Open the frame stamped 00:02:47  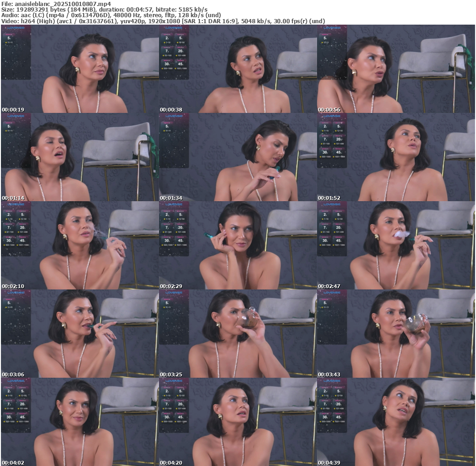coord(396,245)
